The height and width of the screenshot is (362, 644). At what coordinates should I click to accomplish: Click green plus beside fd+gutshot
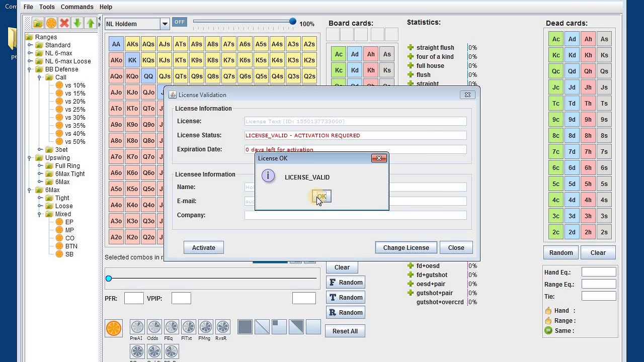pyautogui.click(x=411, y=275)
